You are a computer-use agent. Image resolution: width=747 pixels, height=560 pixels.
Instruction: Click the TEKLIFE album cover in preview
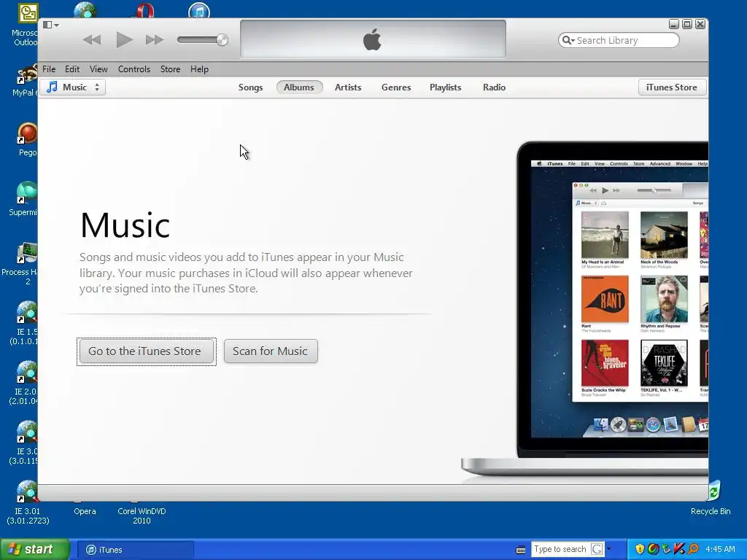click(664, 363)
